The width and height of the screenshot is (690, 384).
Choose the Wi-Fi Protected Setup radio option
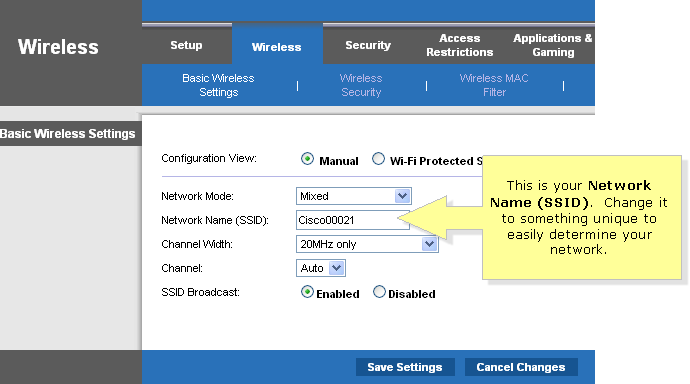[378, 159]
